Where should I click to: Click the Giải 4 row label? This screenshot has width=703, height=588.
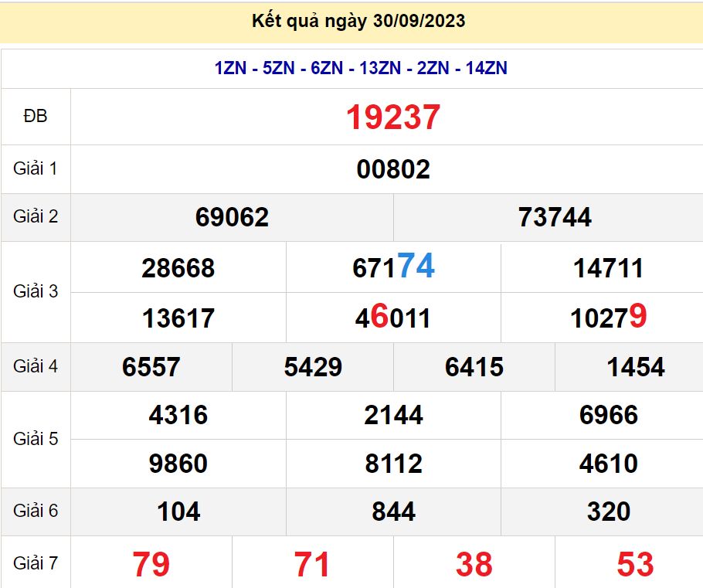pos(36,366)
